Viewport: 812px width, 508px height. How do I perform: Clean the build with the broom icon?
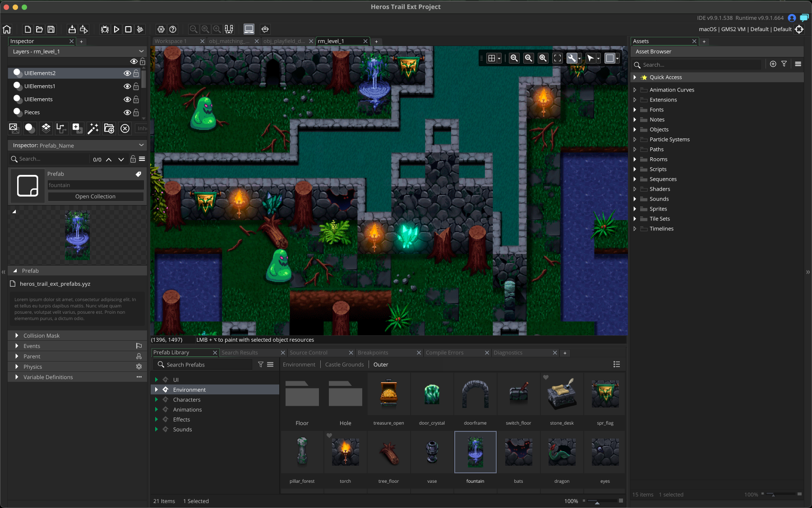tap(140, 29)
